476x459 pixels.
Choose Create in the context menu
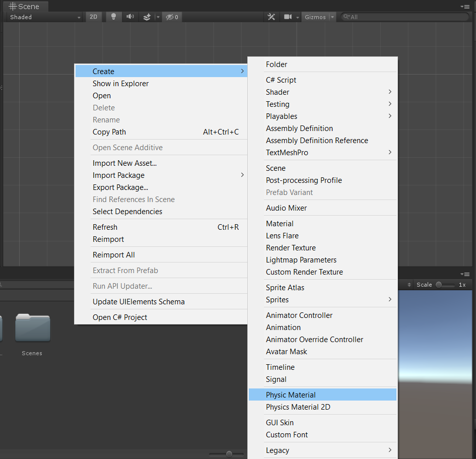click(161, 72)
